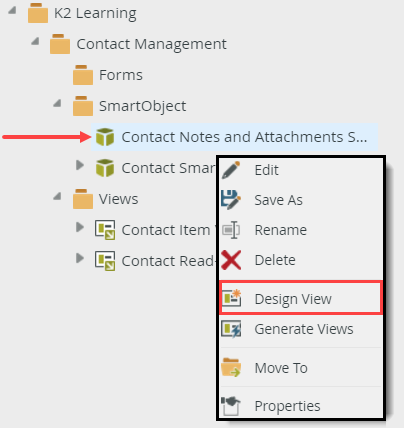Click the Rename textbox icon

tap(231, 230)
